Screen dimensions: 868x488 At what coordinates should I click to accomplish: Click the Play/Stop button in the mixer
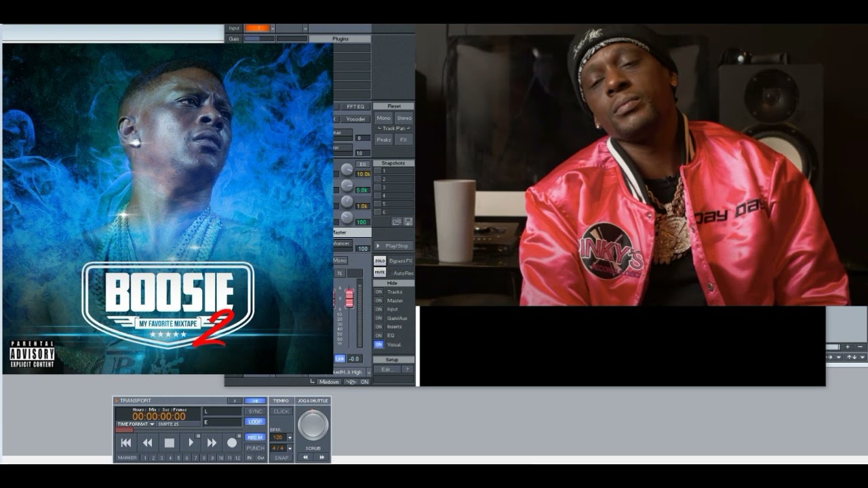click(393, 246)
